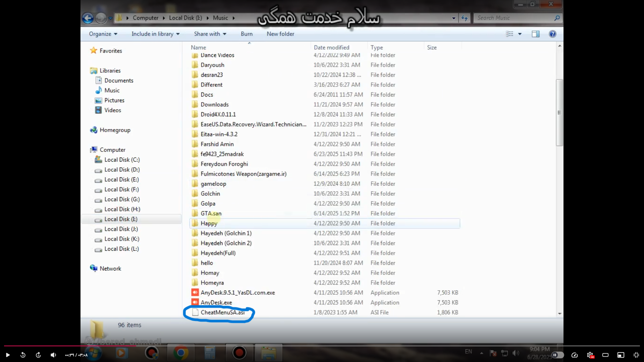Image resolution: width=644 pixels, height=362 pixels.
Task: Open Include in library menu
Action: point(155,34)
